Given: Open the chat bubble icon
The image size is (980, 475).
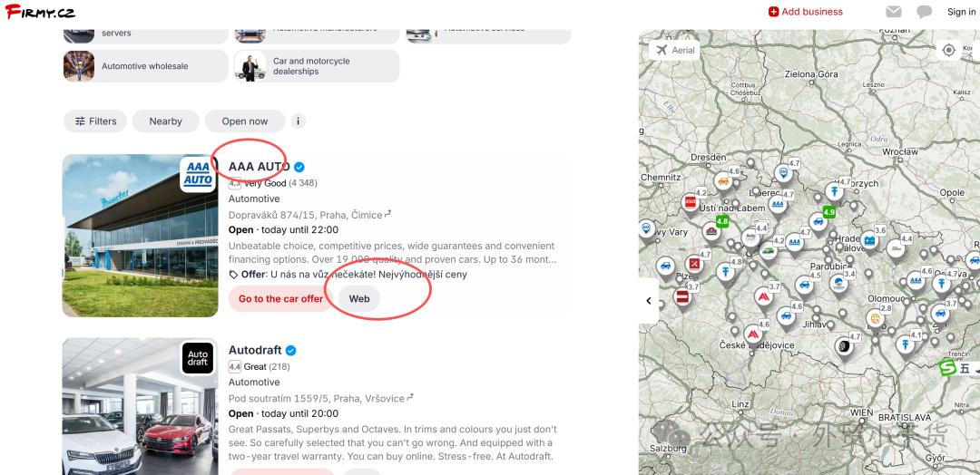Looking at the screenshot, I should (x=925, y=12).
